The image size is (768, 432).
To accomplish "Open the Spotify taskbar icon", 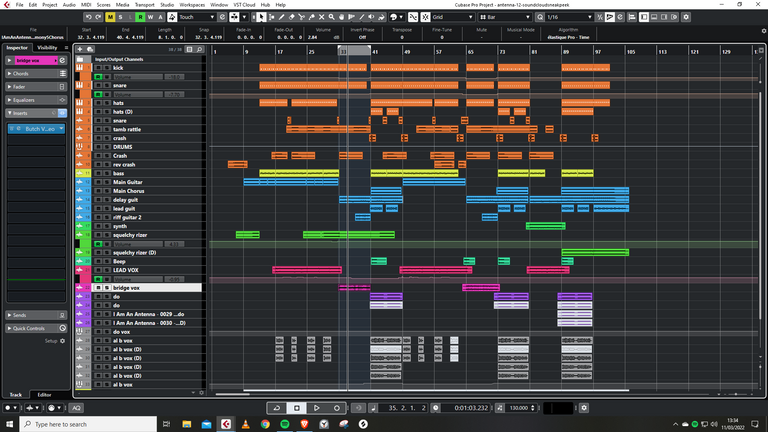I will [x=285, y=424].
